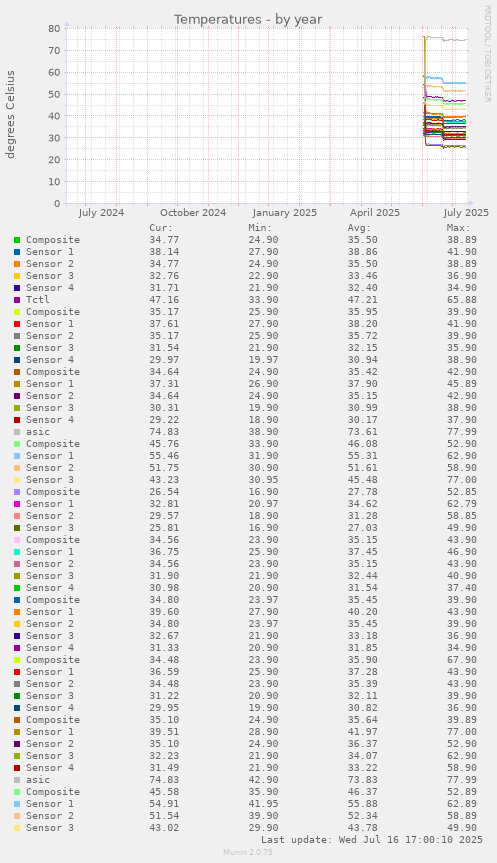The width and height of the screenshot is (497, 863).
Task: Click the July 2025 axis label
Action: click(x=466, y=212)
